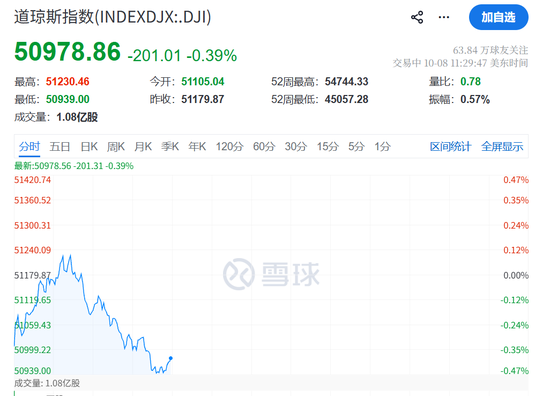The height and width of the screenshot is (396, 550).
Task: Open the 周K chart tab
Action: (116, 146)
